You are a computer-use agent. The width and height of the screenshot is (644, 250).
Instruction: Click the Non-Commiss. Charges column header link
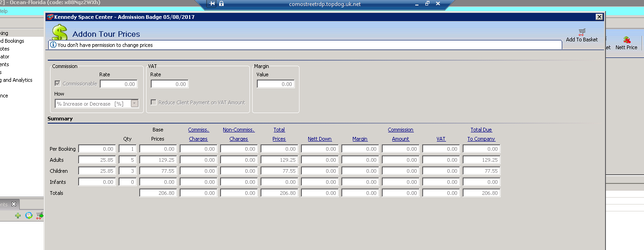coord(239,134)
